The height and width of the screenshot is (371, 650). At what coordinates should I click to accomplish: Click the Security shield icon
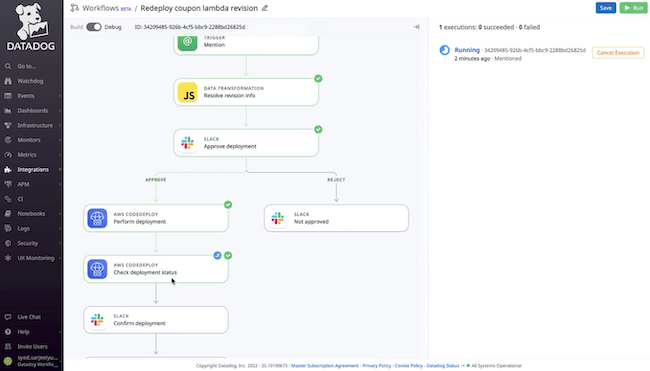8,243
